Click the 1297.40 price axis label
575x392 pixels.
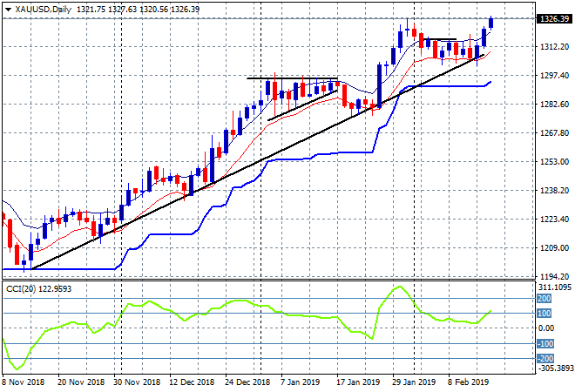pos(554,76)
